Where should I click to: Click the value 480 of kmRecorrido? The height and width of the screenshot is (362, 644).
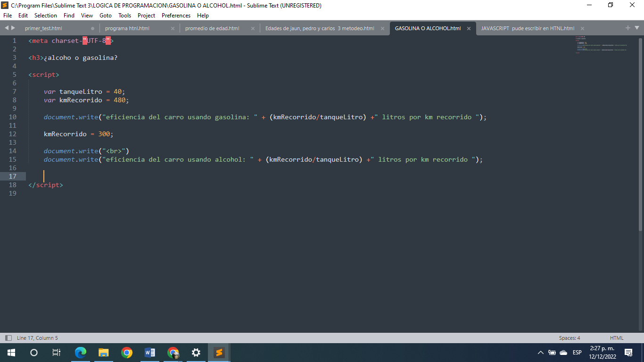[x=119, y=100]
